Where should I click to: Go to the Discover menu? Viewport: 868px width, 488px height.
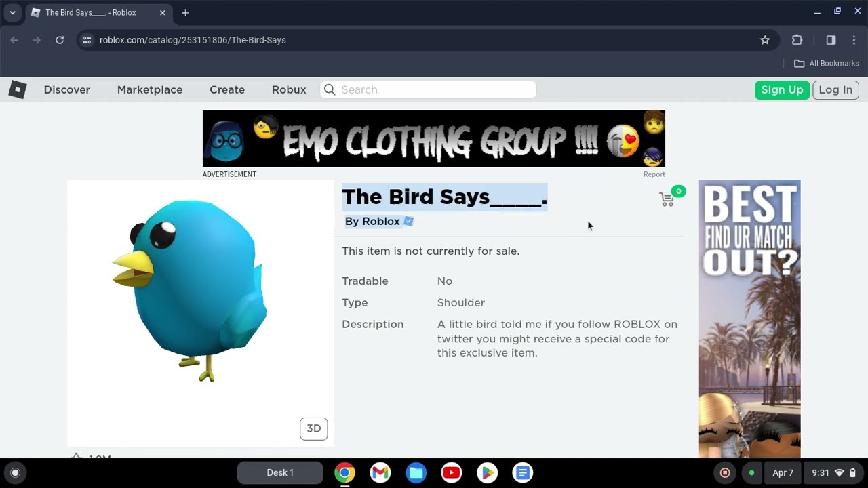point(67,89)
